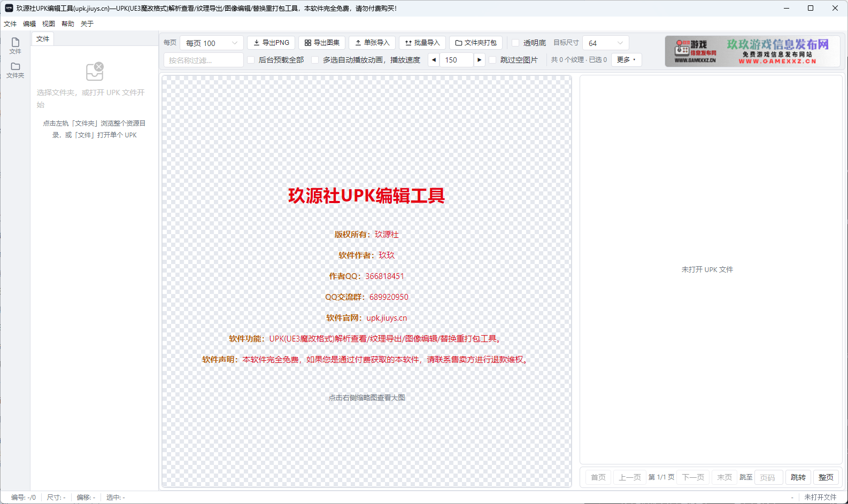
Task: Open the 每页 100 page size dropdown
Action: (x=212, y=43)
